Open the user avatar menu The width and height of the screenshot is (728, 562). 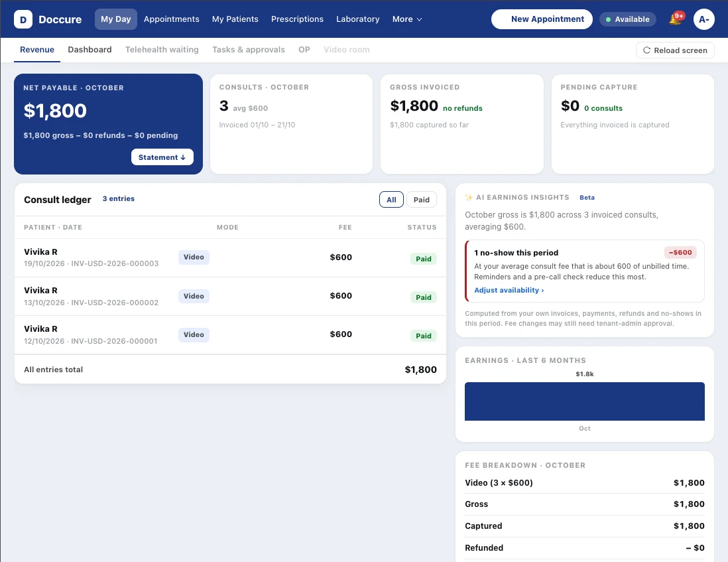coord(704,19)
